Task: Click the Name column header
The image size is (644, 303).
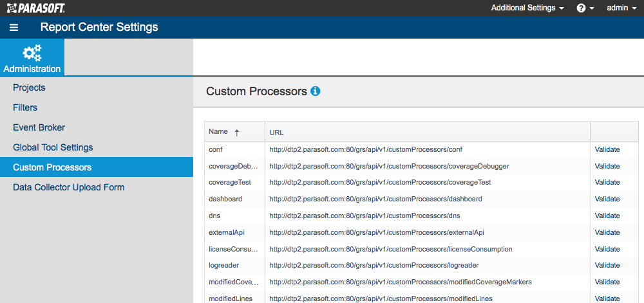Action: (235, 132)
